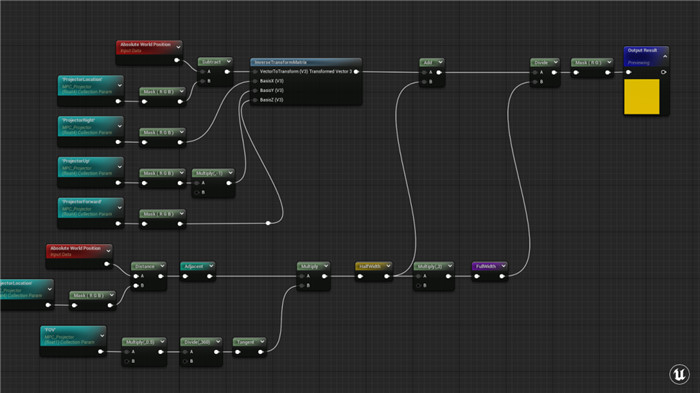Expand the FullWidth node chevron
Viewport: 700px width, 393px height.
click(503, 266)
